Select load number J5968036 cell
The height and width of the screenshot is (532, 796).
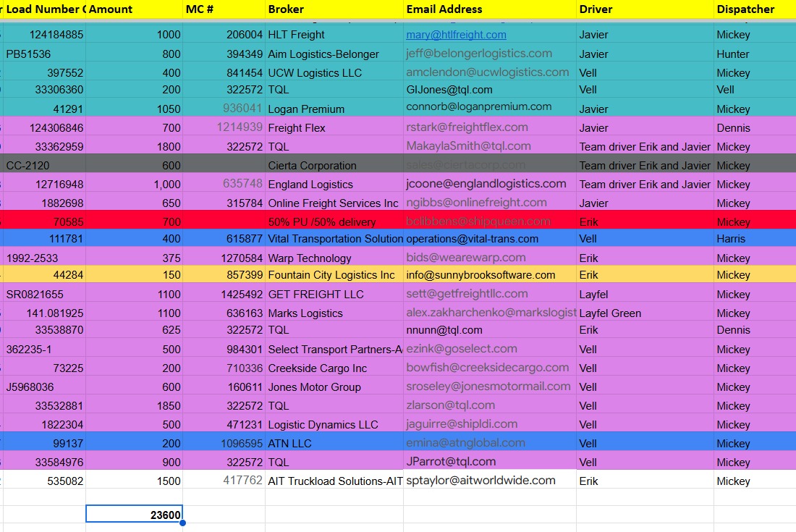44,387
